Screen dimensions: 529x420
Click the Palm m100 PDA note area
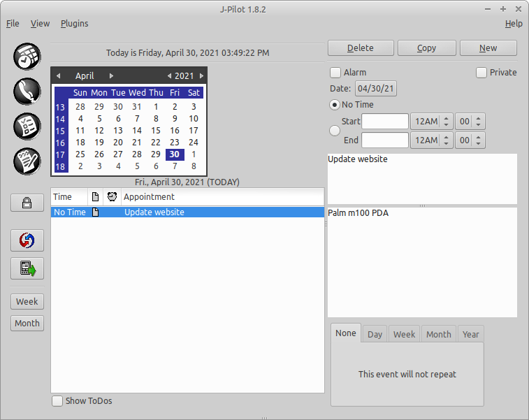click(x=422, y=262)
